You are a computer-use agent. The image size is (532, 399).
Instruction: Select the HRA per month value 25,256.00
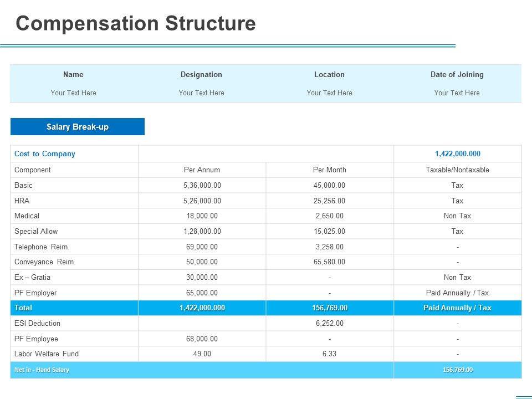pos(329,201)
